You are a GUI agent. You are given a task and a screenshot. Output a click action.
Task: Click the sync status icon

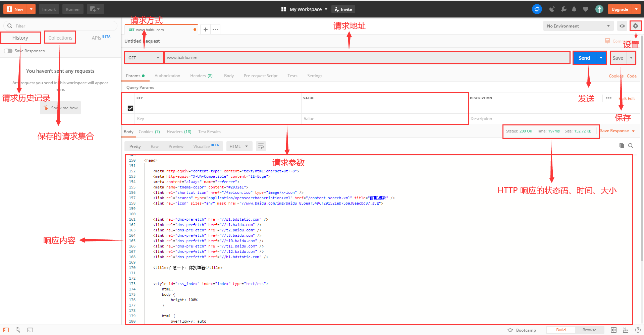coord(537,9)
